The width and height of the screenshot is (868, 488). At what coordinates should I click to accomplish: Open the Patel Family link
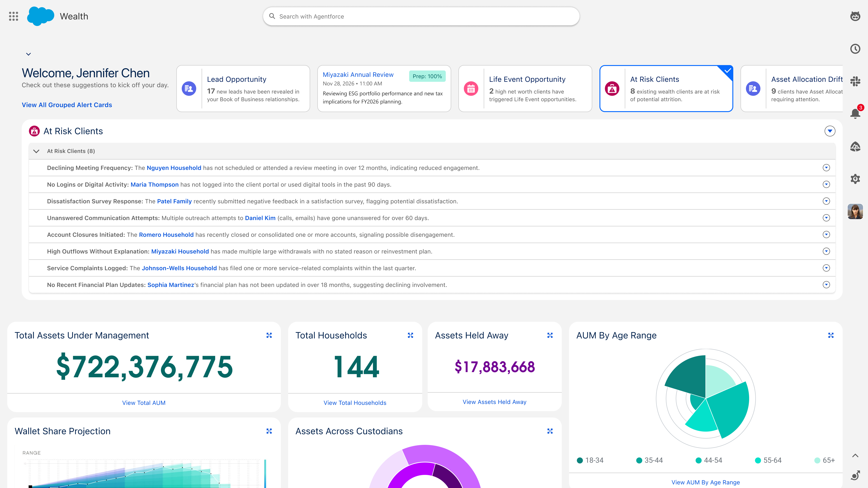pyautogui.click(x=174, y=201)
